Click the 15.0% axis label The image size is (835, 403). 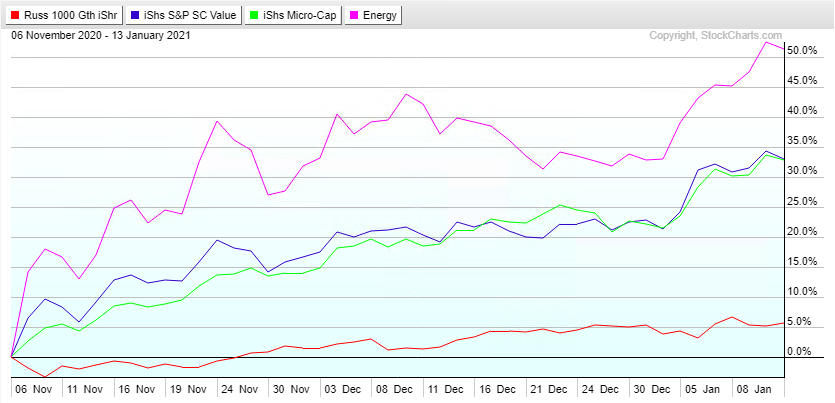[x=803, y=261]
